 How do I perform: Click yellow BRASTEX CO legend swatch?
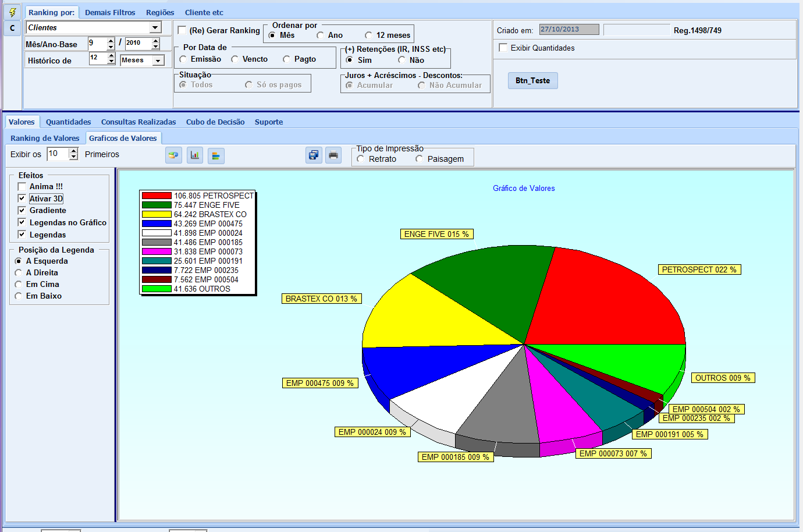click(157, 214)
